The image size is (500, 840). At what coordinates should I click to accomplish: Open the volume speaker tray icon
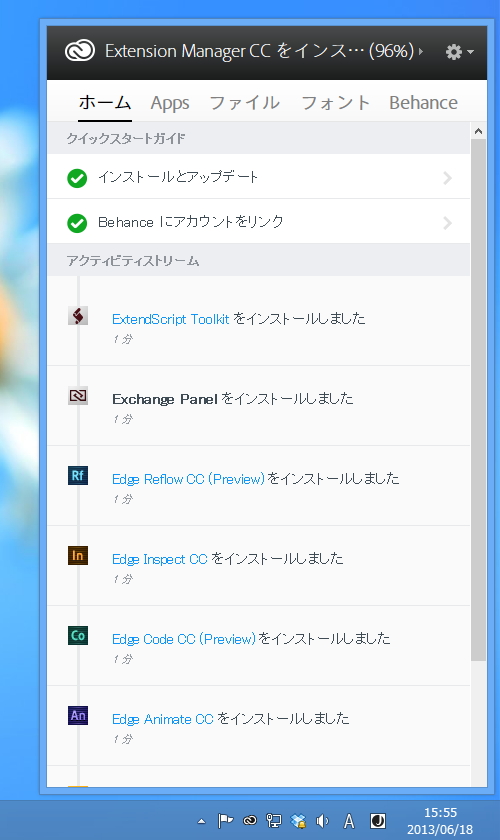pos(323,821)
